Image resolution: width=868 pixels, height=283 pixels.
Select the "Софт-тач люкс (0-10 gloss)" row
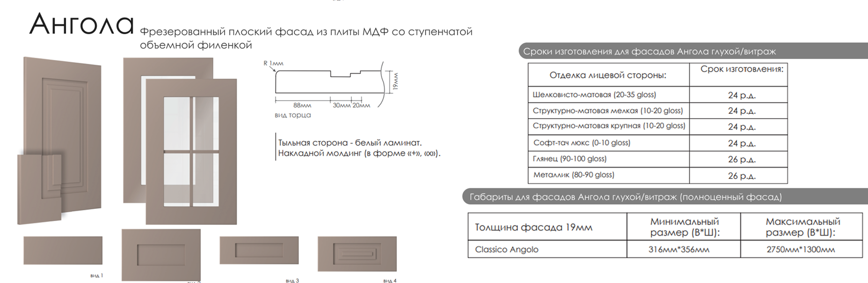click(657, 143)
